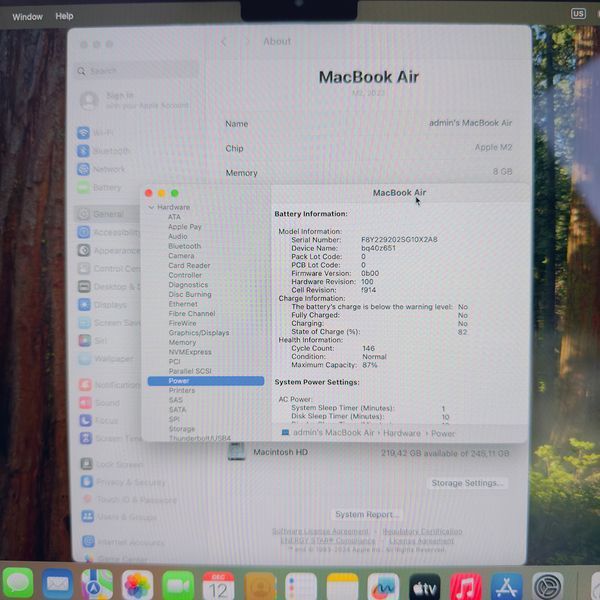This screenshot has height=600, width=600.
Task: Open Lock Screen settings
Action: click(x=112, y=465)
